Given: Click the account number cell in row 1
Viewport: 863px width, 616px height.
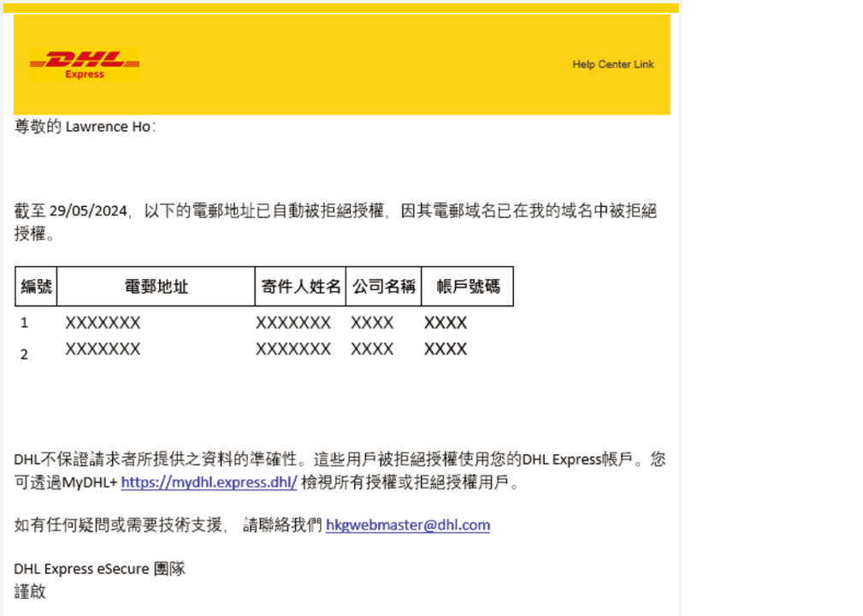Looking at the screenshot, I should 446,323.
